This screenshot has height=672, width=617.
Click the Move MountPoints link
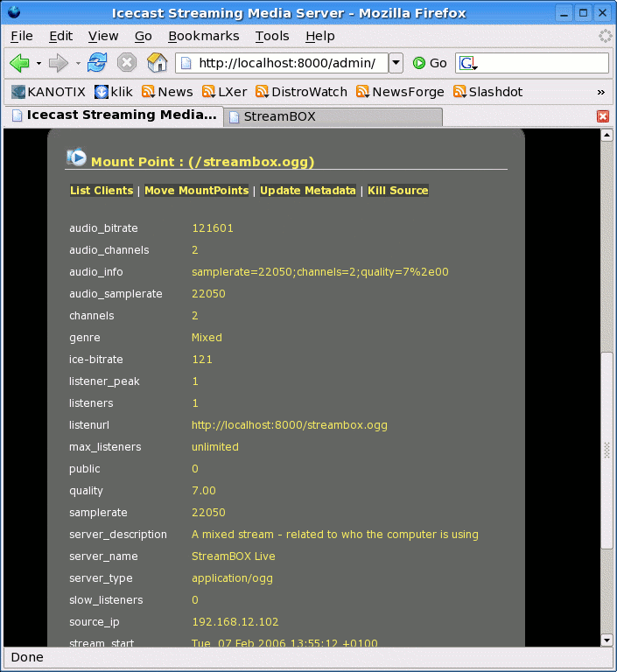196,190
